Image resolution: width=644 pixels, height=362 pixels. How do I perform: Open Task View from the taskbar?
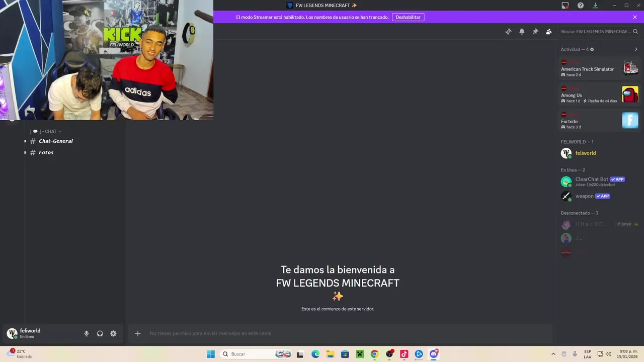(x=300, y=354)
